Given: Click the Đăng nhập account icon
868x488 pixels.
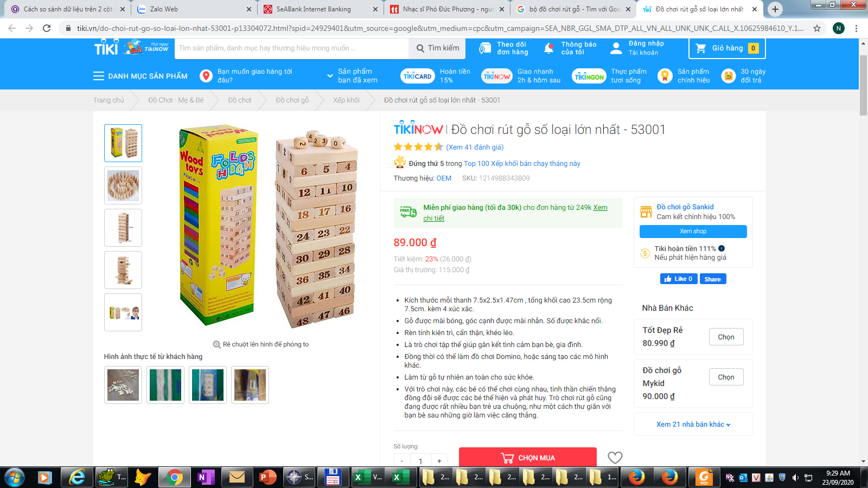Looking at the screenshot, I should (x=616, y=48).
